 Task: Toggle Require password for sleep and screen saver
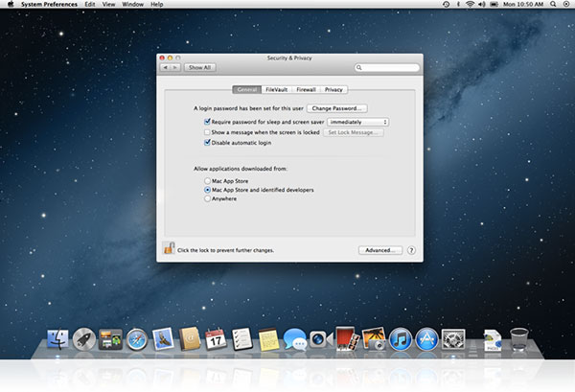(207, 122)
